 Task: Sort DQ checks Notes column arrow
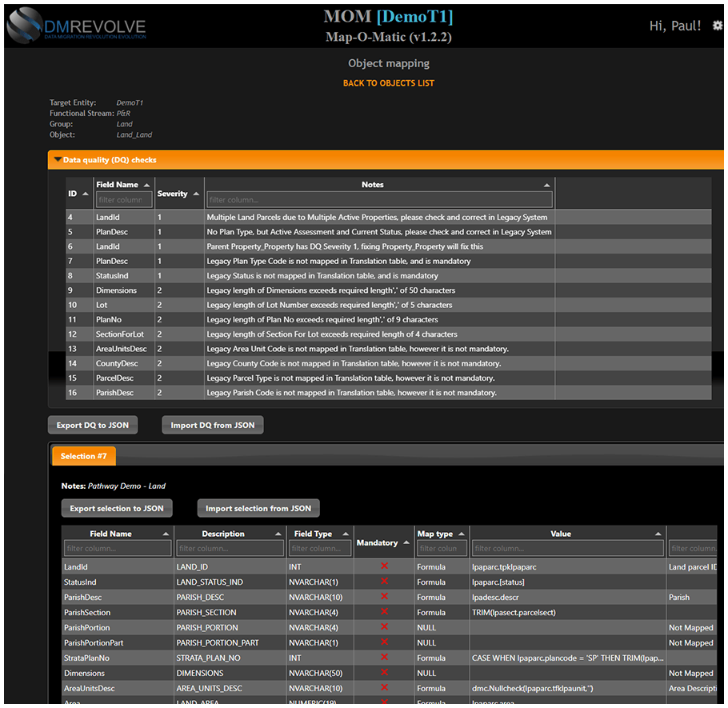point(546,185)
